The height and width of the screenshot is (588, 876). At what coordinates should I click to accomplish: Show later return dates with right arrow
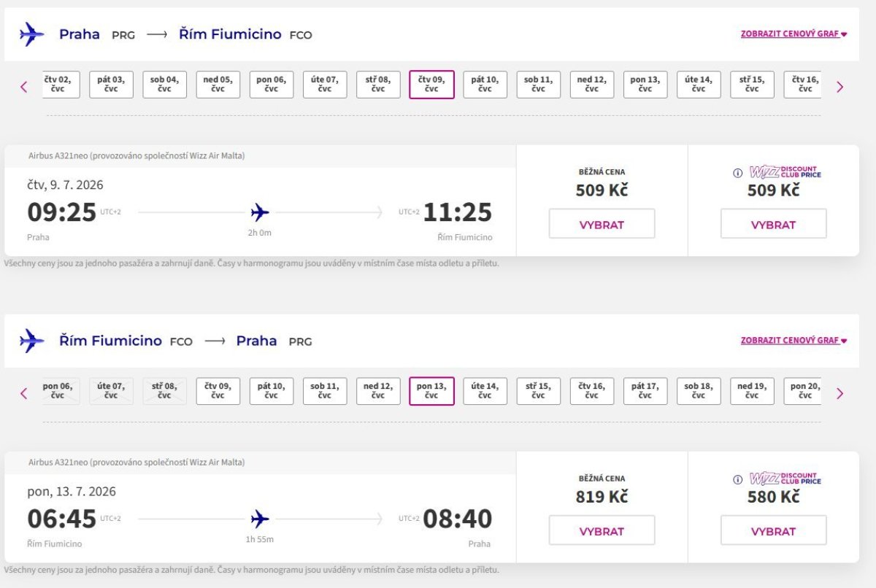coord(839,393)
